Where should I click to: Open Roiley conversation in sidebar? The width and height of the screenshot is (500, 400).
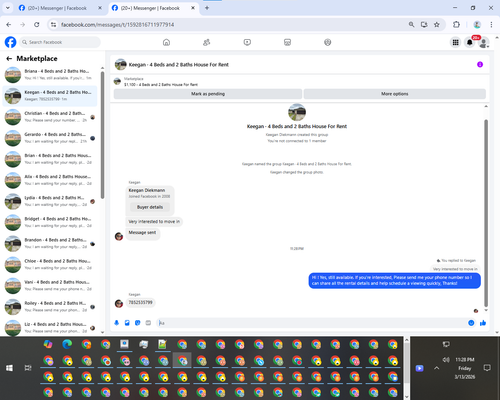click(x=50, y=307)
